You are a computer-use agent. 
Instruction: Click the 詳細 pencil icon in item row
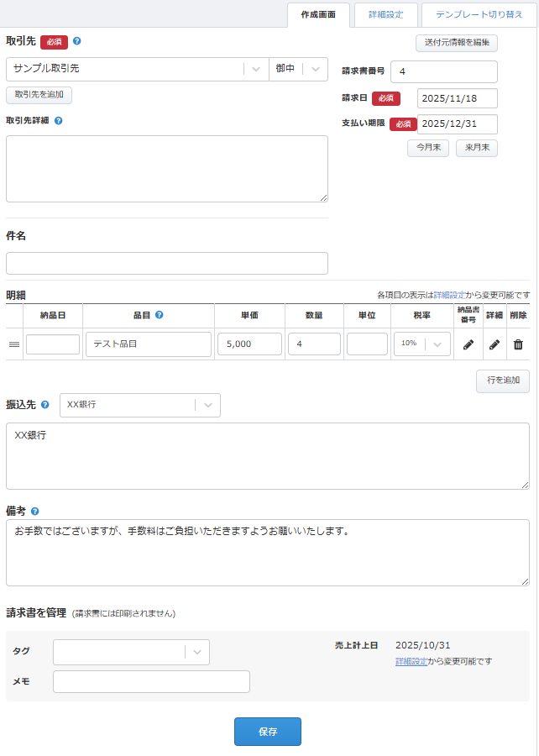tap(495, 344)
